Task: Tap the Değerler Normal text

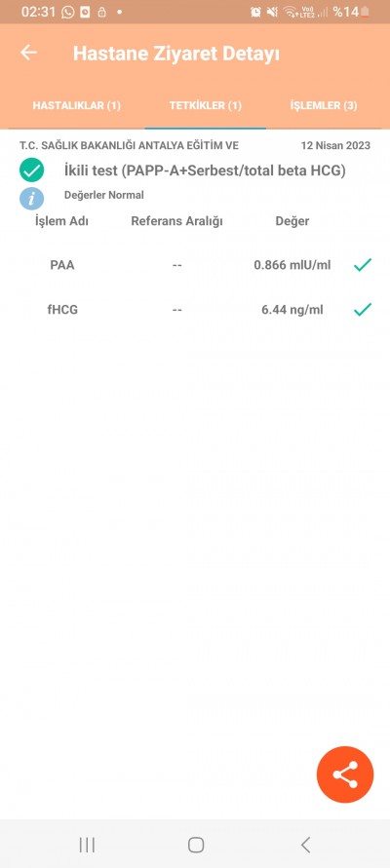Action: click(104, 195)
